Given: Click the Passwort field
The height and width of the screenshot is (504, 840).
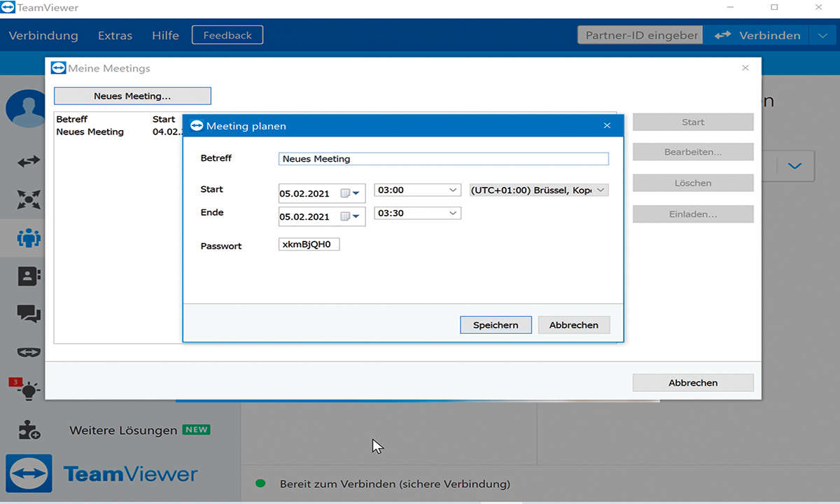Looking at the screenshot, I should pos(309,244).
